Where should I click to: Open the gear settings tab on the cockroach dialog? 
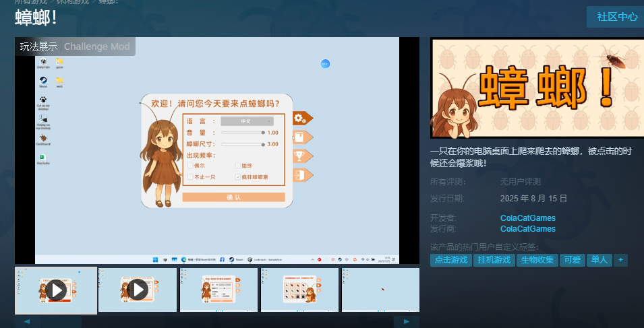303,119
